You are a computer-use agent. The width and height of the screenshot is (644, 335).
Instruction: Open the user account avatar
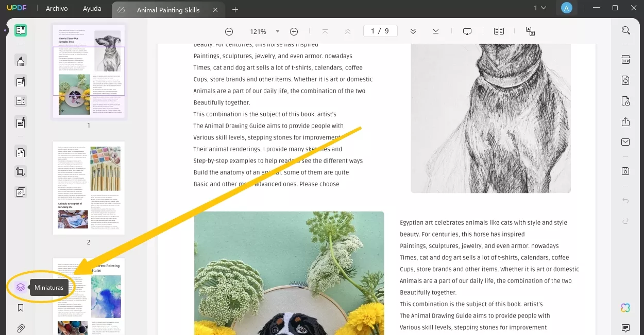(x=567, y=8)
